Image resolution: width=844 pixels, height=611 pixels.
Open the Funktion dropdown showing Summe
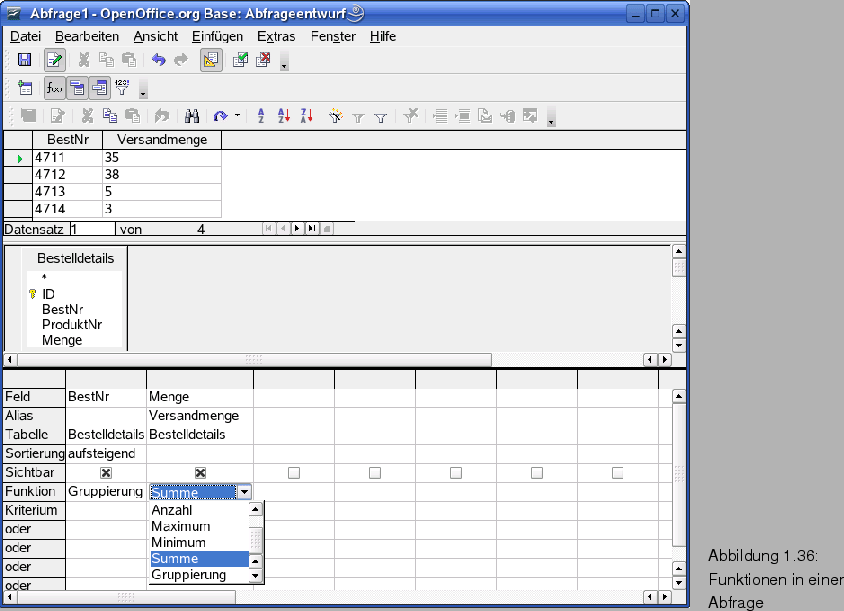(244, 491)
